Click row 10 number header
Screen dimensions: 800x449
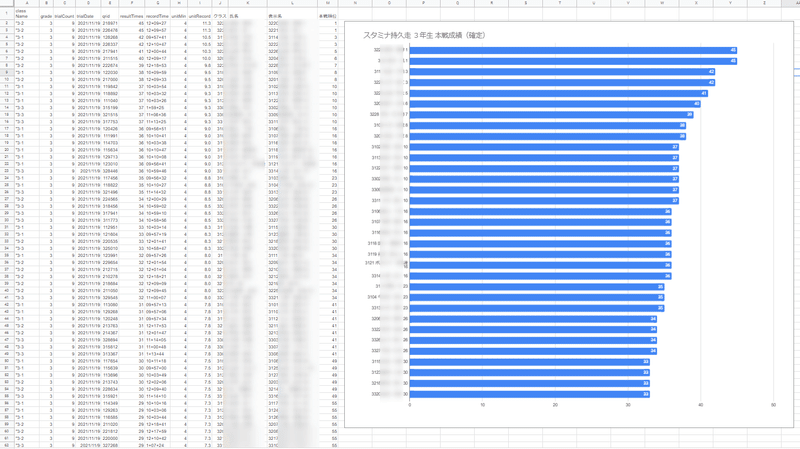point(7,79)
